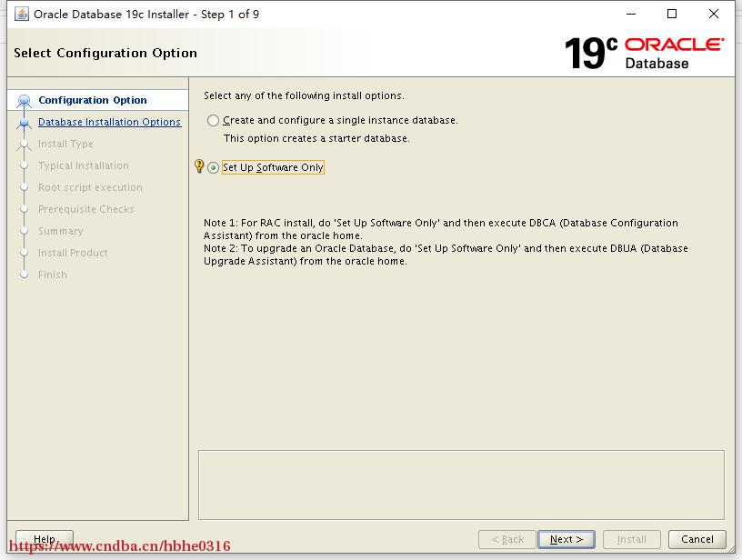Click the Summary step
The width and height of the screenshot is (742, 560).
coord(61,231)
